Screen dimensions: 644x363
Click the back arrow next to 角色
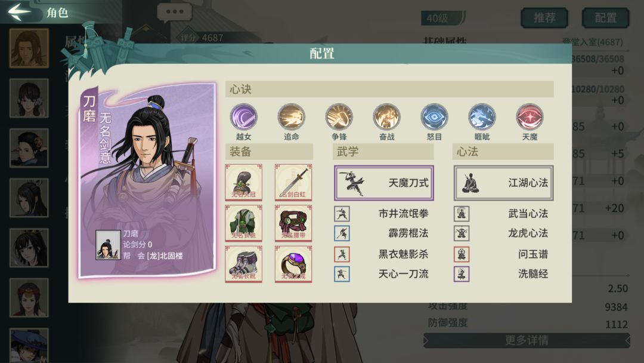19,12
